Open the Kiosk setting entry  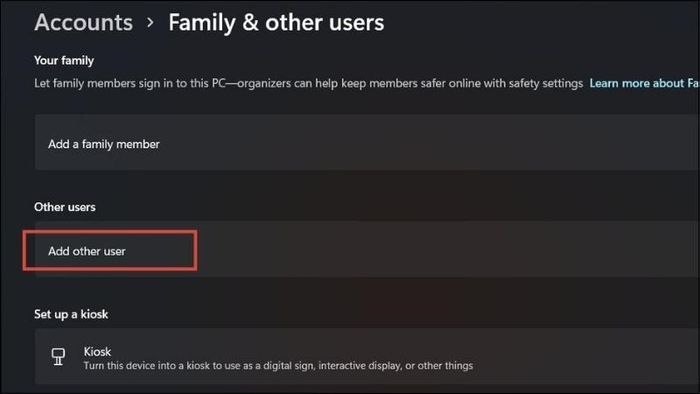[x=367, y=357]
